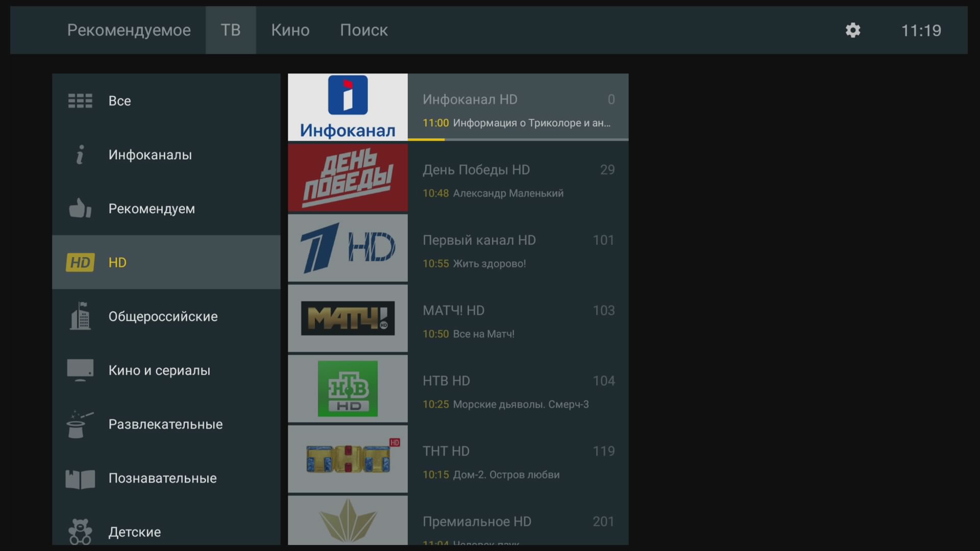Click channel number 101

click(603, 240)
